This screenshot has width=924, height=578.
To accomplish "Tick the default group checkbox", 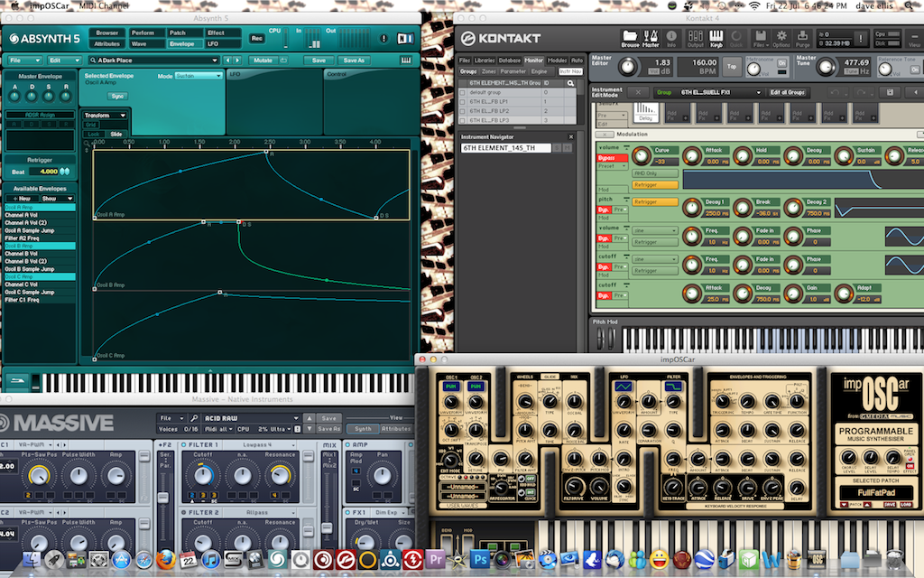I will tap(463, 93).
